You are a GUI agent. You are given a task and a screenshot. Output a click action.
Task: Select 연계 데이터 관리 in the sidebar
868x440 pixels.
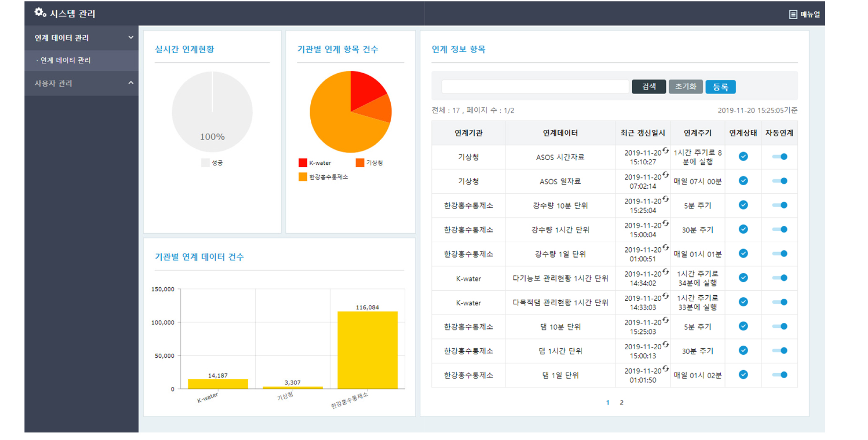[67, 60]
